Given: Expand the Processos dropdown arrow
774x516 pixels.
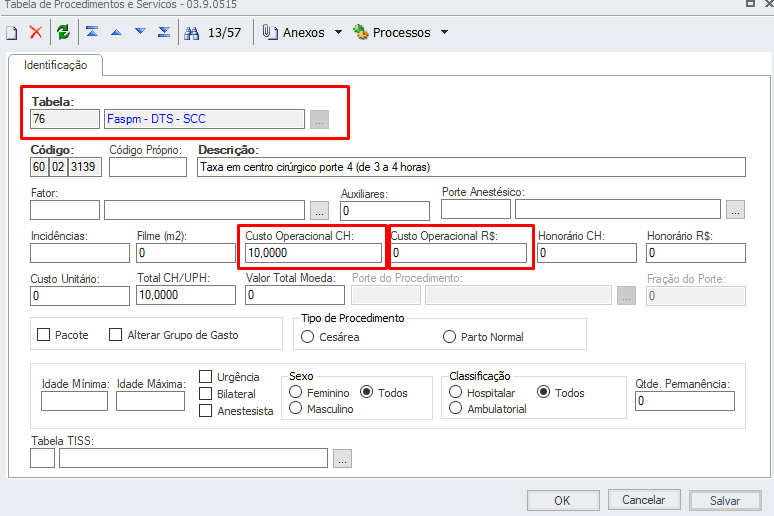Looking at the screenshot, I should tap(444, 32).
